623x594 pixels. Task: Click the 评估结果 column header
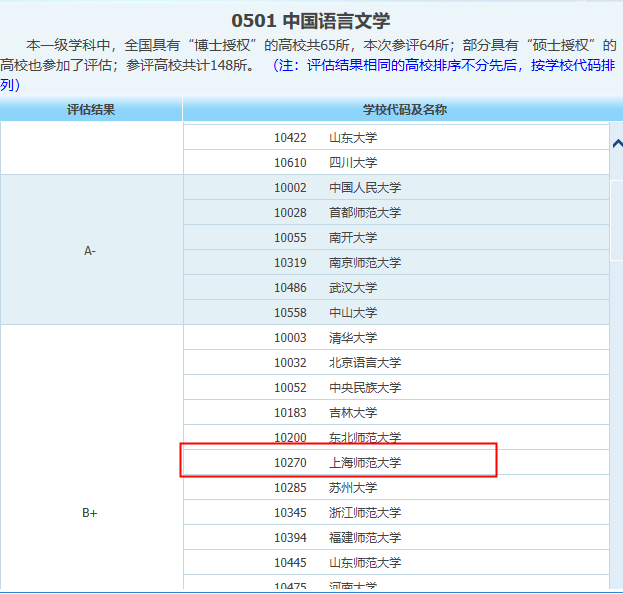coord(91,109)
